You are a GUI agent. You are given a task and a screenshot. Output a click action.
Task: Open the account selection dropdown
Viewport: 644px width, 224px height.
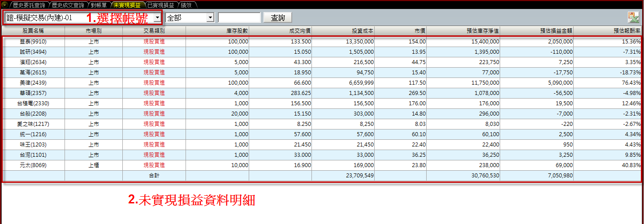[157, 18]
